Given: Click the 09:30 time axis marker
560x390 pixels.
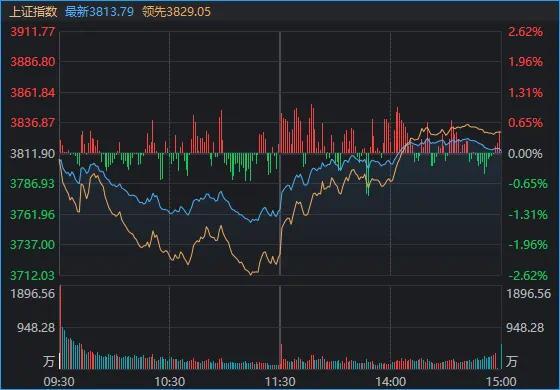Looking at the screenshot, I should click(59, 382).
